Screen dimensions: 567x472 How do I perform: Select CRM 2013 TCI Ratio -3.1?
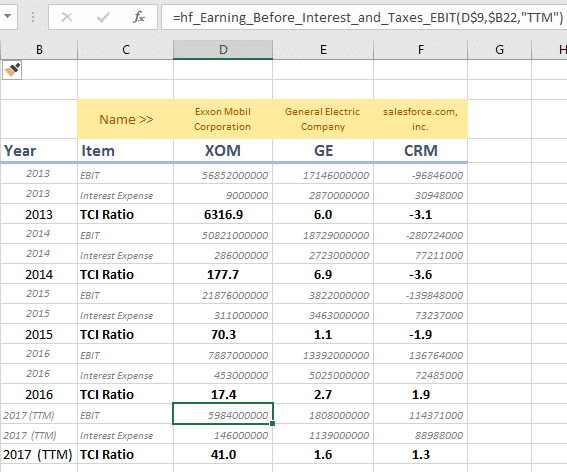(x=421, y=214)
